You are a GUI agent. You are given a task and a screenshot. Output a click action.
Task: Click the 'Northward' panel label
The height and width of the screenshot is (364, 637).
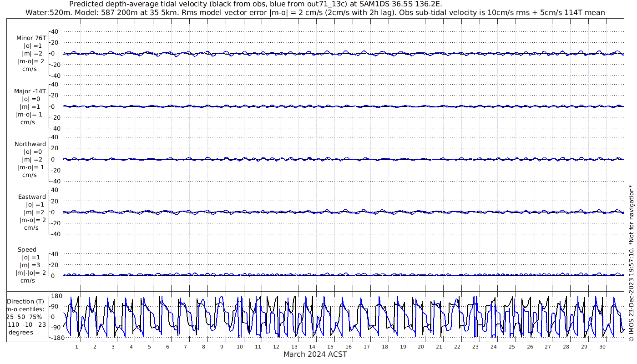click(30, 144)
